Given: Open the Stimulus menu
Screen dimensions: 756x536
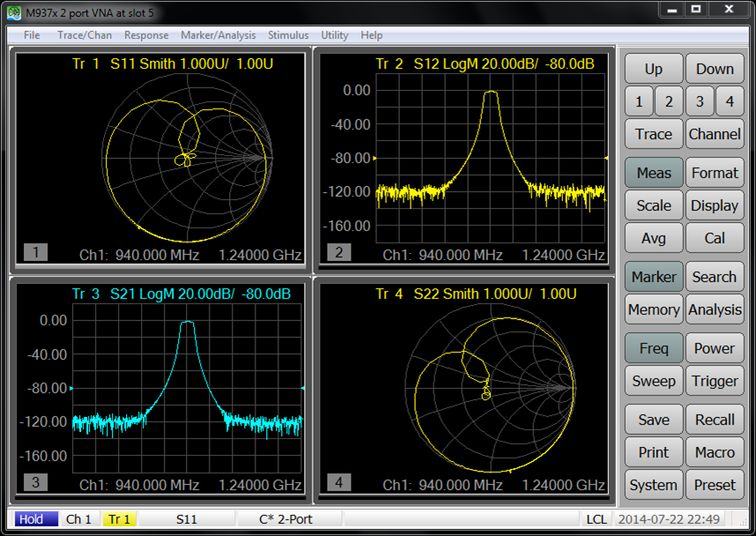Looking at the screenshot, I should point(288,35).
